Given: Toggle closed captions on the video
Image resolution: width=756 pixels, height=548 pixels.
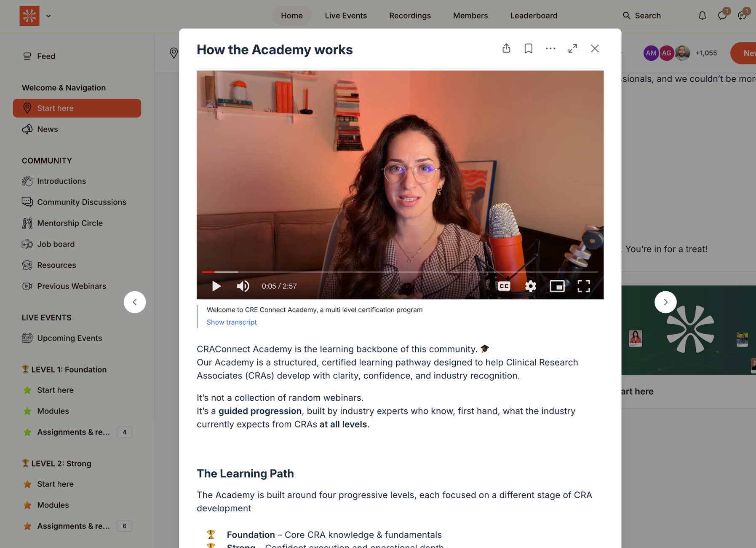Looking at the screenshot, I should (504, 286).
